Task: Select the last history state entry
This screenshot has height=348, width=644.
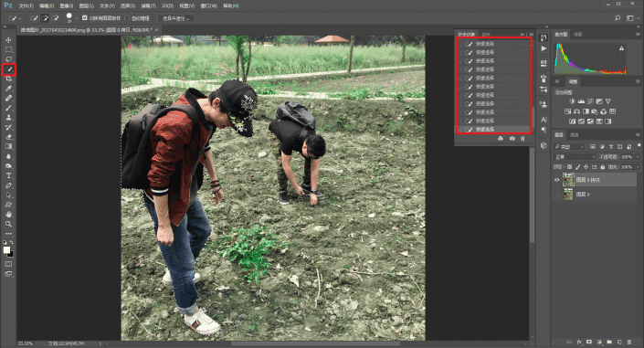Action: pyautogui.click(x=494, y=130)
